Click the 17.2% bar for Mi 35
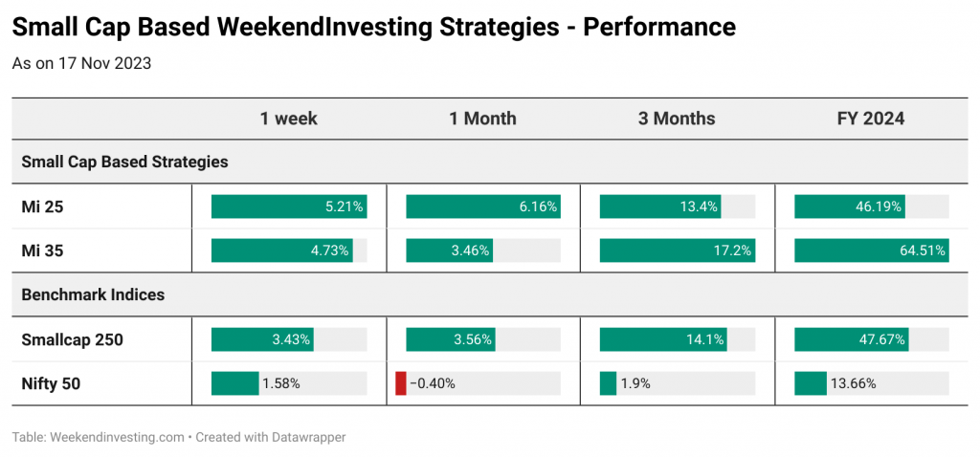 point(678,251)
